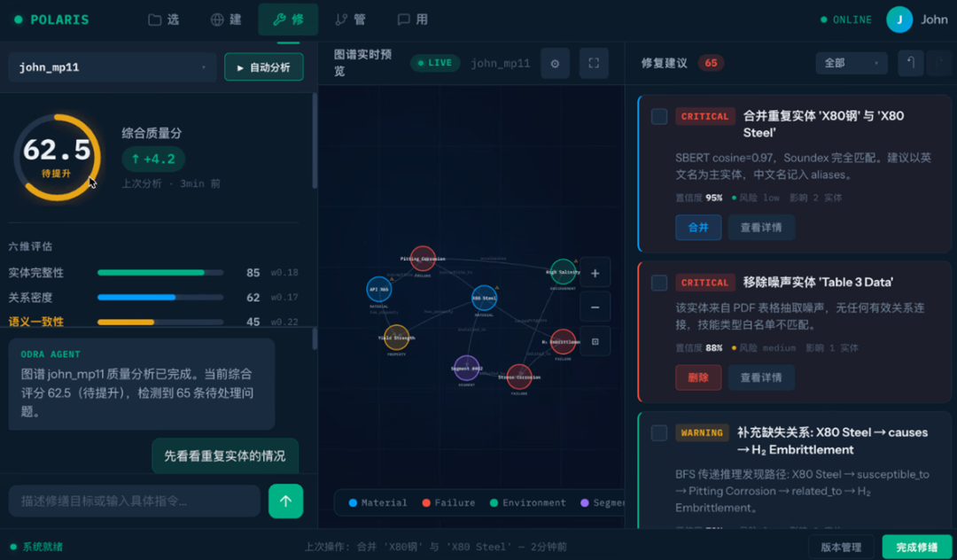View details of merge suggestion
The height and width of the screenshot is (560, 957).
[761, 228]
